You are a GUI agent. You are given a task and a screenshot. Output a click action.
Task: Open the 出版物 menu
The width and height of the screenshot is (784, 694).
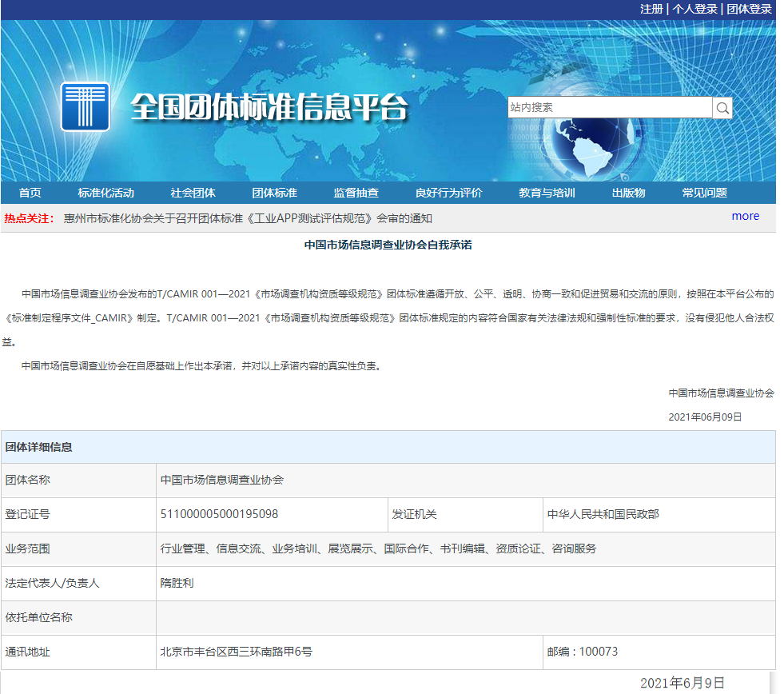[628, 193]
